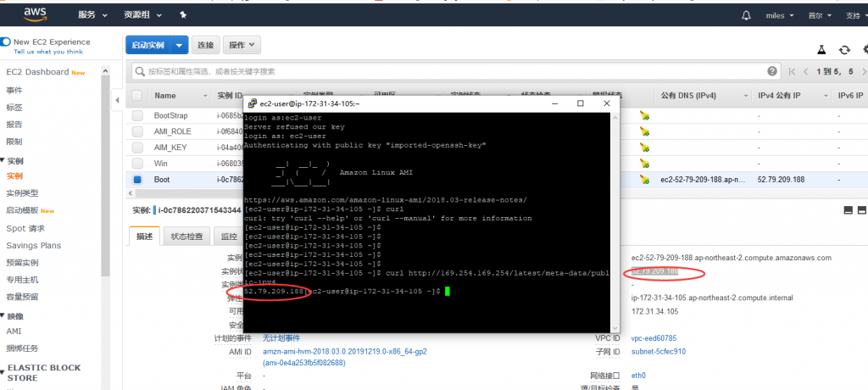The height and width of the screenshot is (390, 868).
Task: Switch to the 状态检查 tab
Action: [186, 236]
